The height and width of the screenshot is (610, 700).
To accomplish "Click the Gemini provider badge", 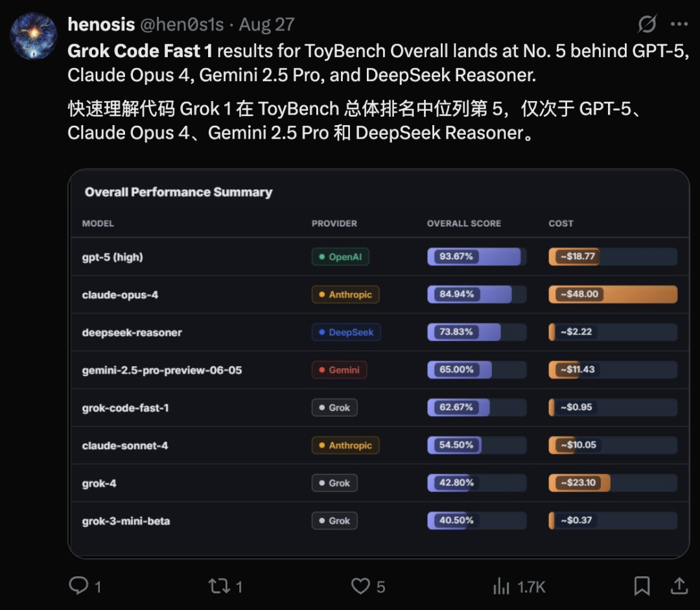I will click(339, 370).
